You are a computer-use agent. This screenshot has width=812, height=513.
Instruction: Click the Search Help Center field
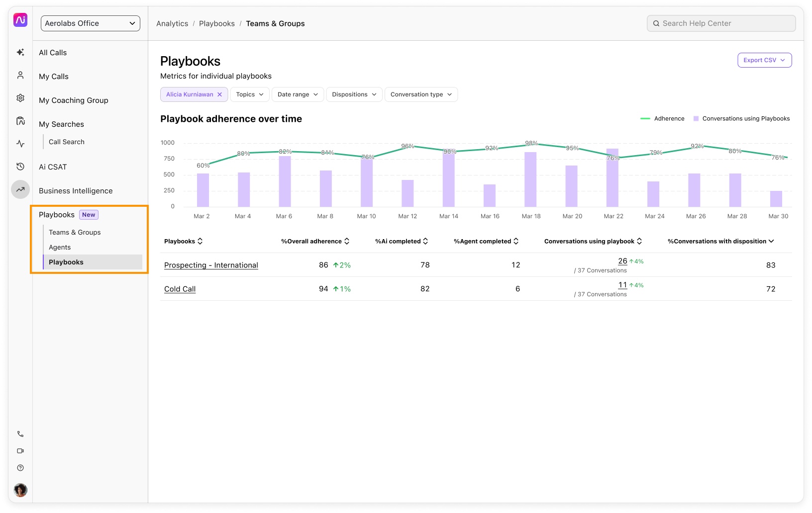pos(721,23)
